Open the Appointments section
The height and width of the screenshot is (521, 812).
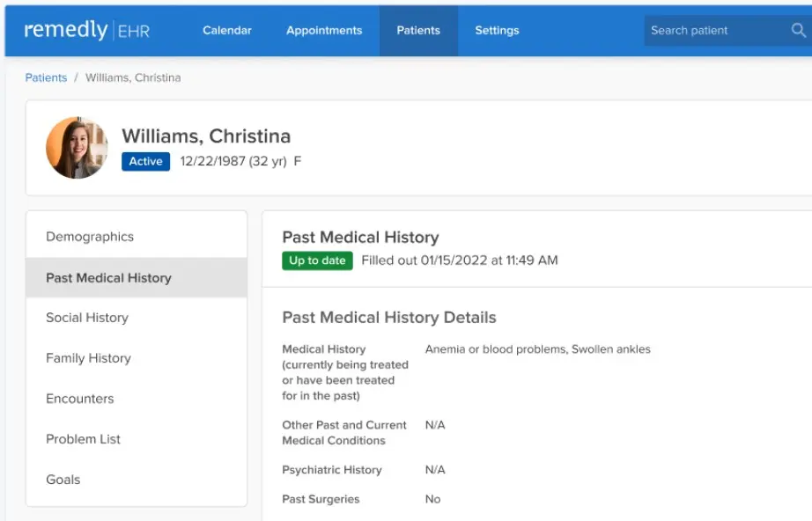click(323, 30)
